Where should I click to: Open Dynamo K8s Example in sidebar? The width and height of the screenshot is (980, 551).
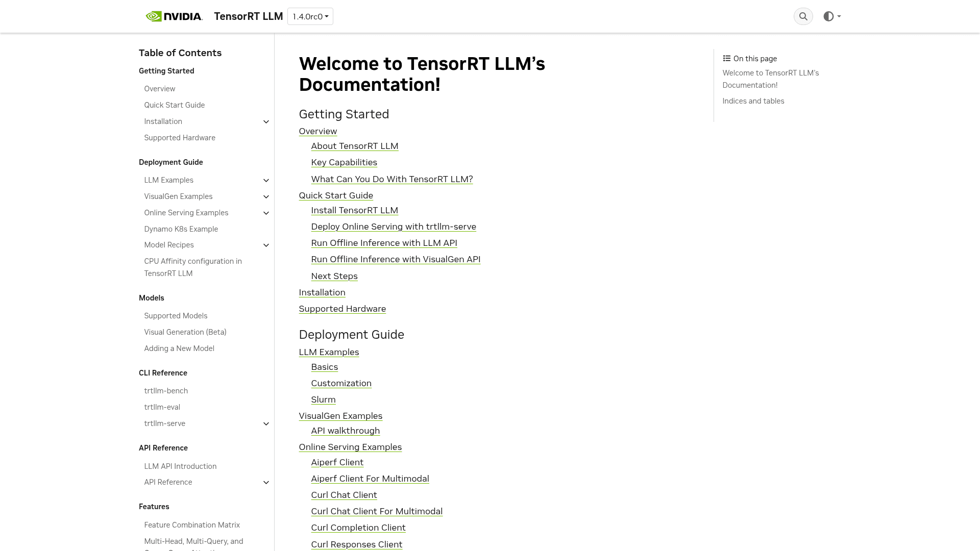point(181,229)
